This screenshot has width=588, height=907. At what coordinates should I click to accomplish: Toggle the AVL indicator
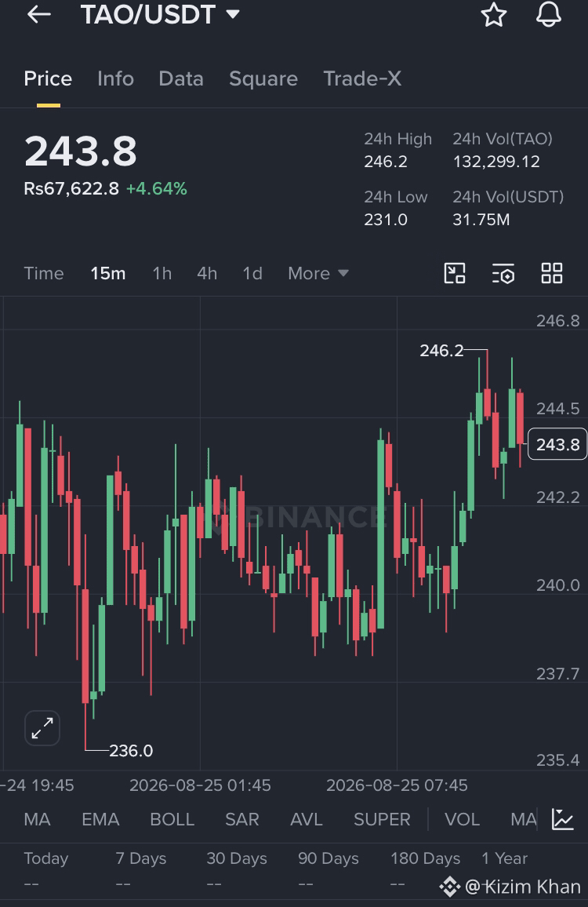[x=307, y=819]
